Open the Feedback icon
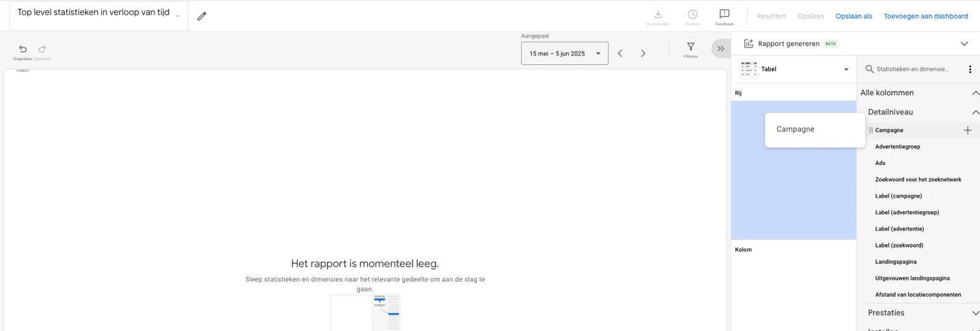980x331 pixels. pyautogui.click(x=725, y=14)
